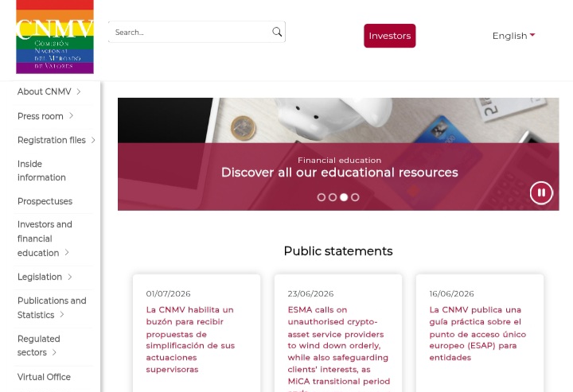Open Inside information menu item

pos(41,170)
